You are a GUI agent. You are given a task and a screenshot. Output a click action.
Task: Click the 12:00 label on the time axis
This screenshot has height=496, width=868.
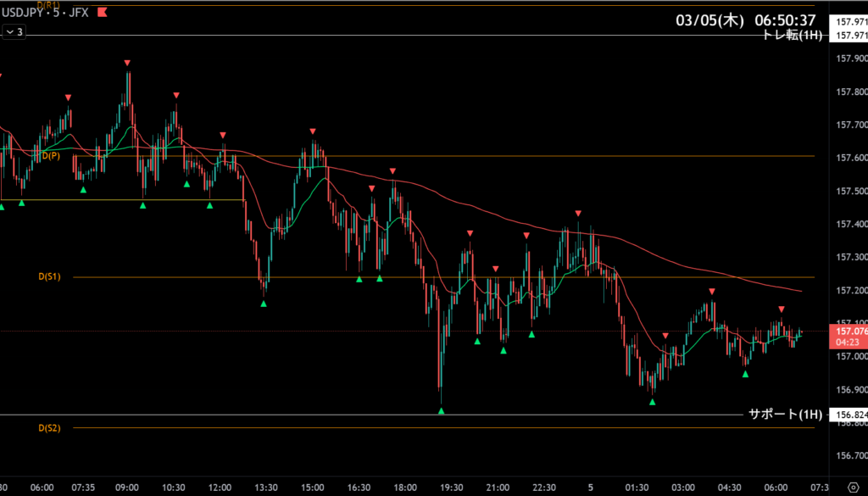click(220, 488)
